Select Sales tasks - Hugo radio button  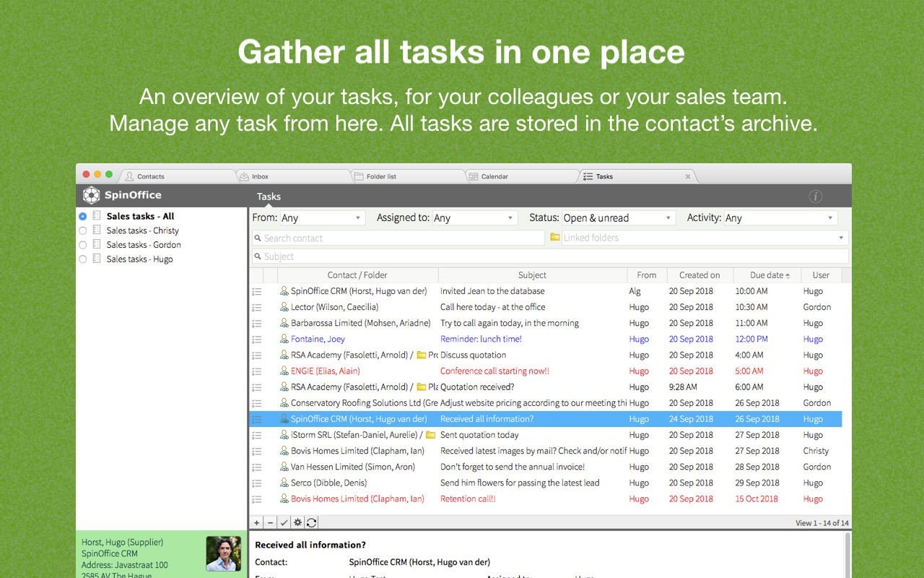coord(83,259)
